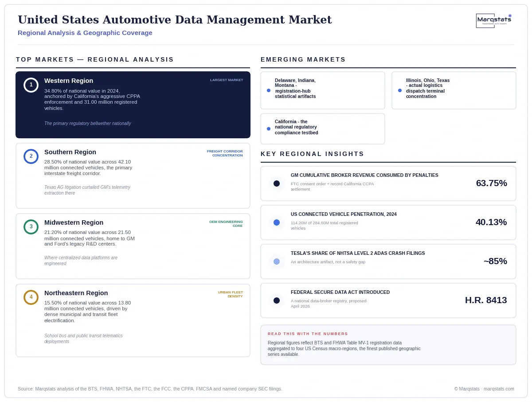Select the Northeastern Region heading
Screen dimensions: 532x402
76,293
